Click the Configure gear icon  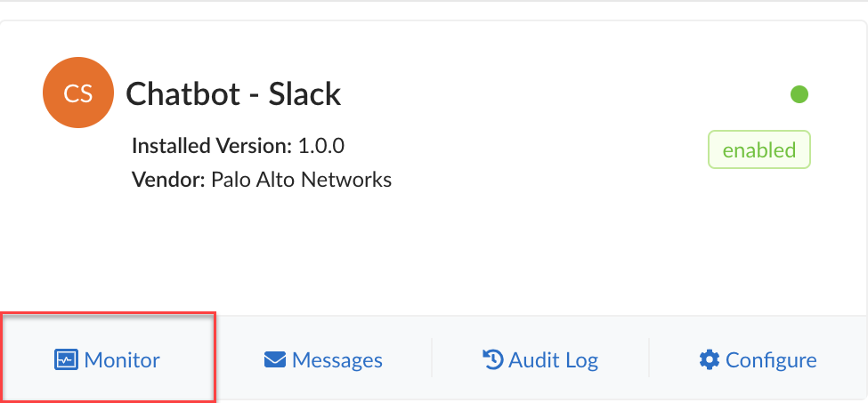coord(710,359)
